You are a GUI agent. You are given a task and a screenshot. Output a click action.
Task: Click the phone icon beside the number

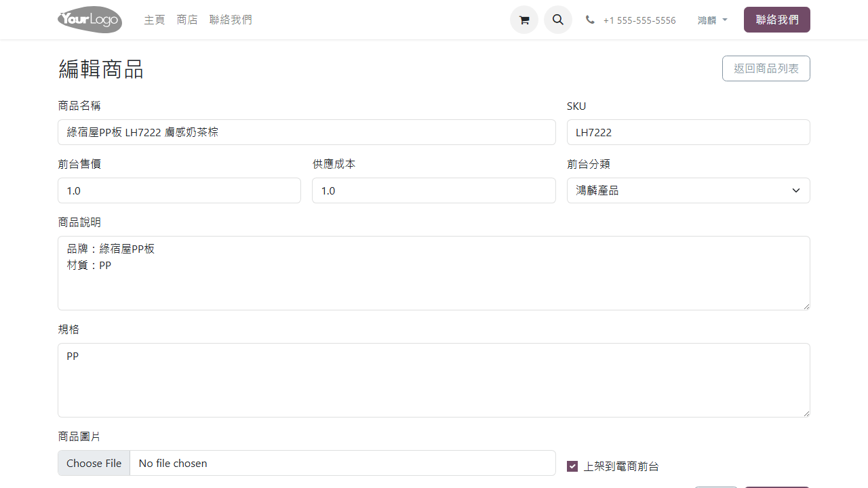click(x=590, y=20)
